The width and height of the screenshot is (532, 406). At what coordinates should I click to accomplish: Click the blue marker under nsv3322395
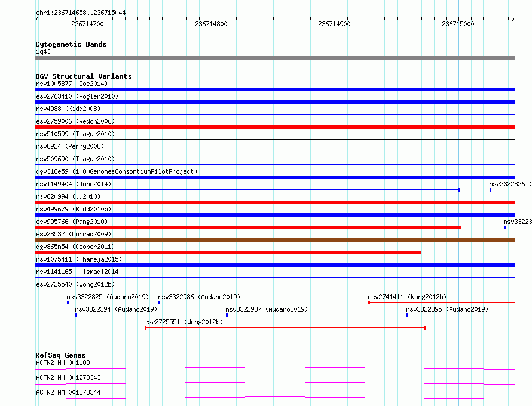408,315
